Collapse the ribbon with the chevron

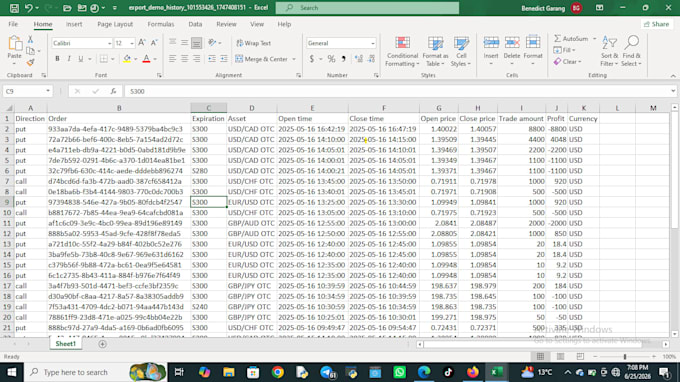pos(673,76)
